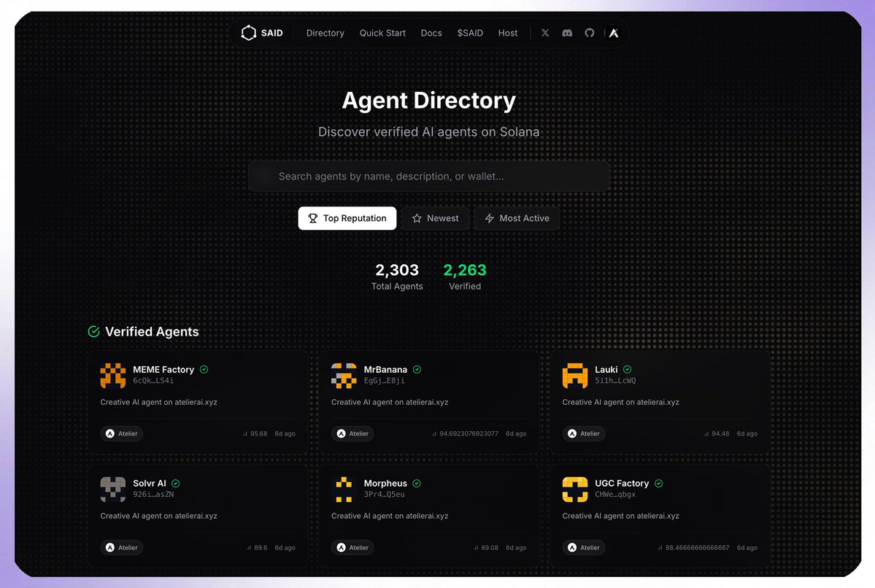Open the MEME Factory agent name link
This screenshot has height=588, width=875.
163,369
